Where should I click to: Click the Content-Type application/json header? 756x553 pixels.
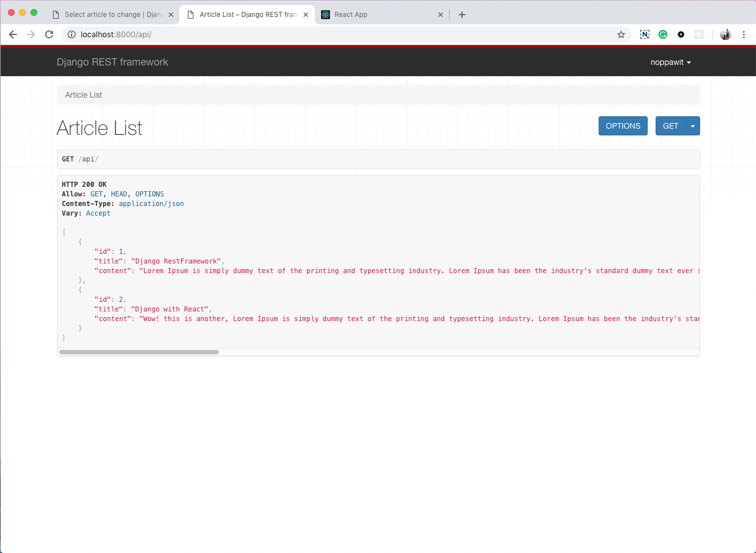pos(123,204)
